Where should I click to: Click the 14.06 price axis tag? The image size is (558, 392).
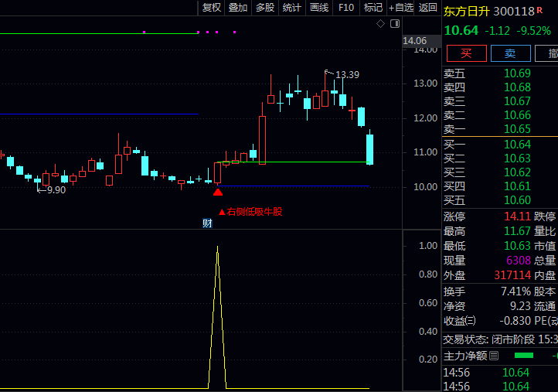[414, 40]
